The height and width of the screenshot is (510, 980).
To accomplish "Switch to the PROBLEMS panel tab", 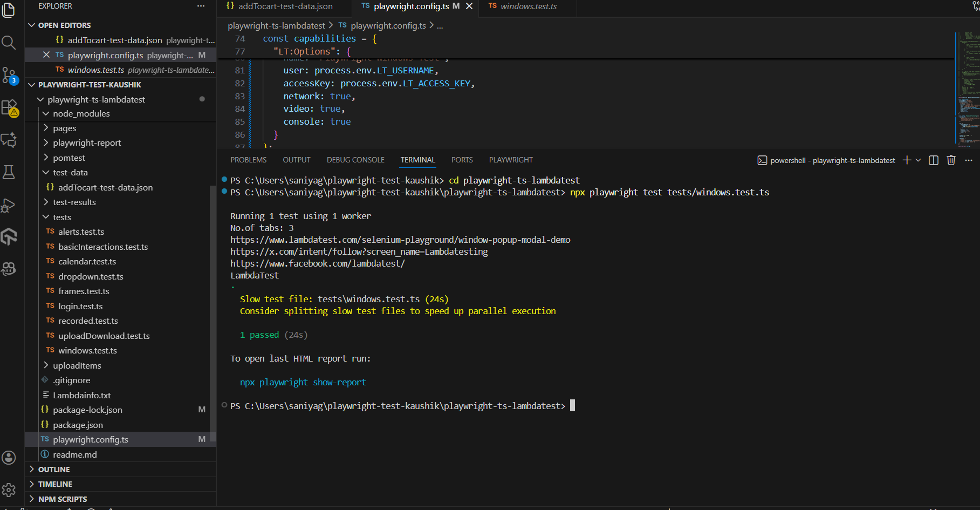I will tap(248, 160).
